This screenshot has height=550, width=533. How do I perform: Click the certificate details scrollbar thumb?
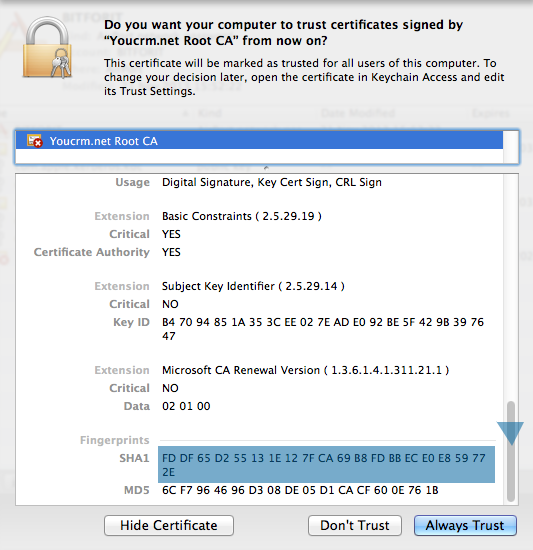click(x=511, y=451)
